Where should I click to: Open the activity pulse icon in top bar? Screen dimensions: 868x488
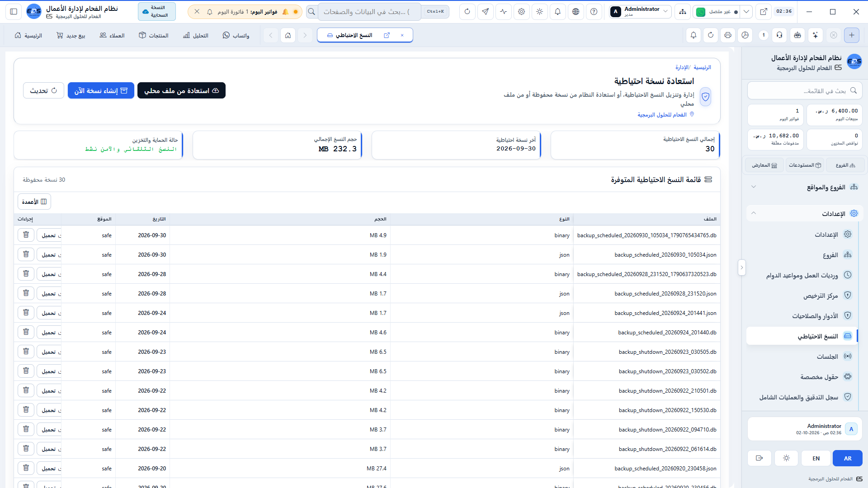[x=503, y=12]
